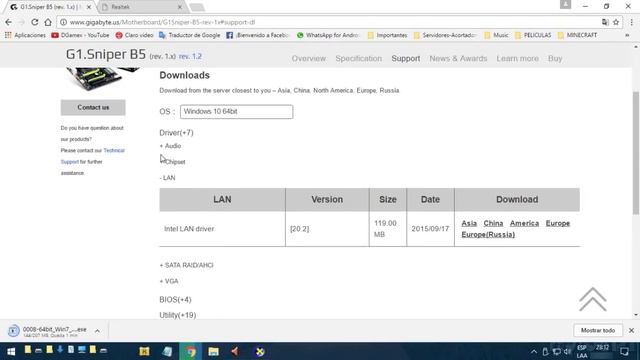
Task: Select the Support menu item
Action: coord(406,58)
